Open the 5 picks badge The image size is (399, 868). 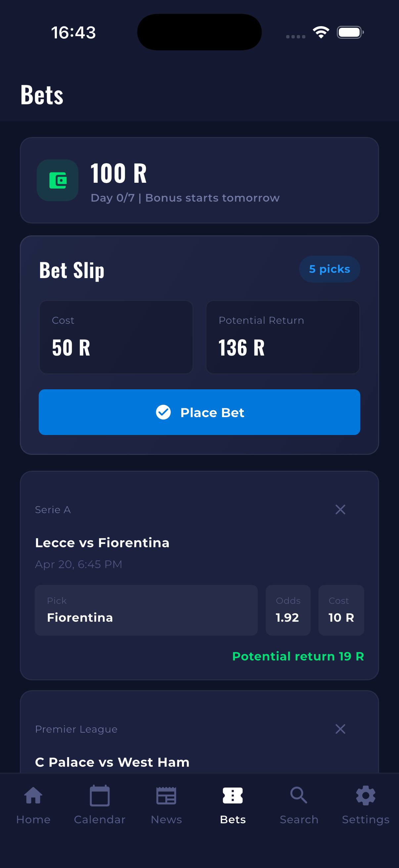click(x=330, y=269)
